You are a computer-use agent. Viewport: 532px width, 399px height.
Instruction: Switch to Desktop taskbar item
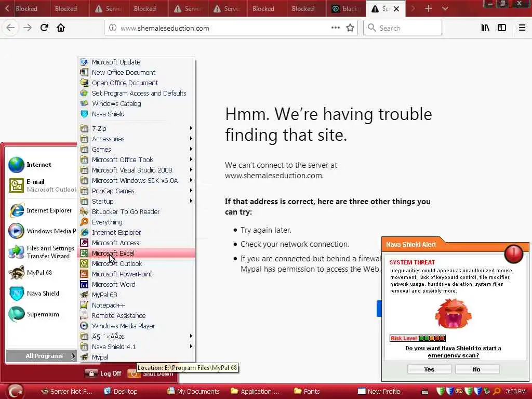[121, 391]
